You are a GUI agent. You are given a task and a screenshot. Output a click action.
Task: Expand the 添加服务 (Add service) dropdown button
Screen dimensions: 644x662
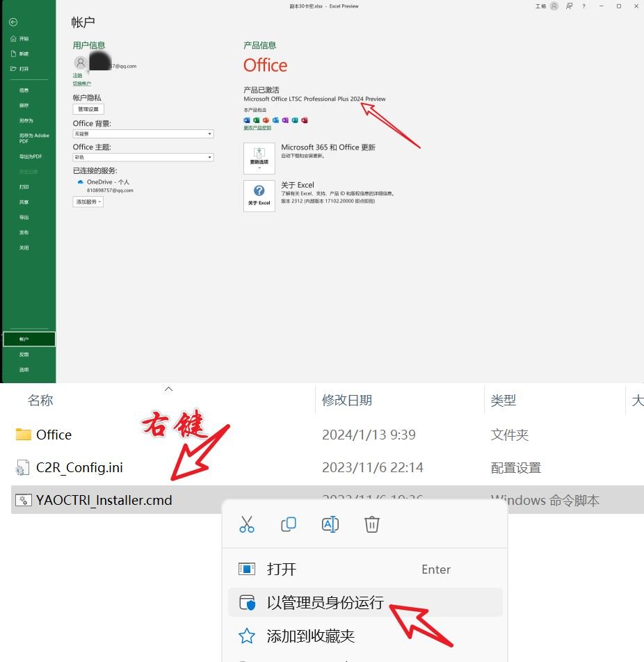(88, 202)
